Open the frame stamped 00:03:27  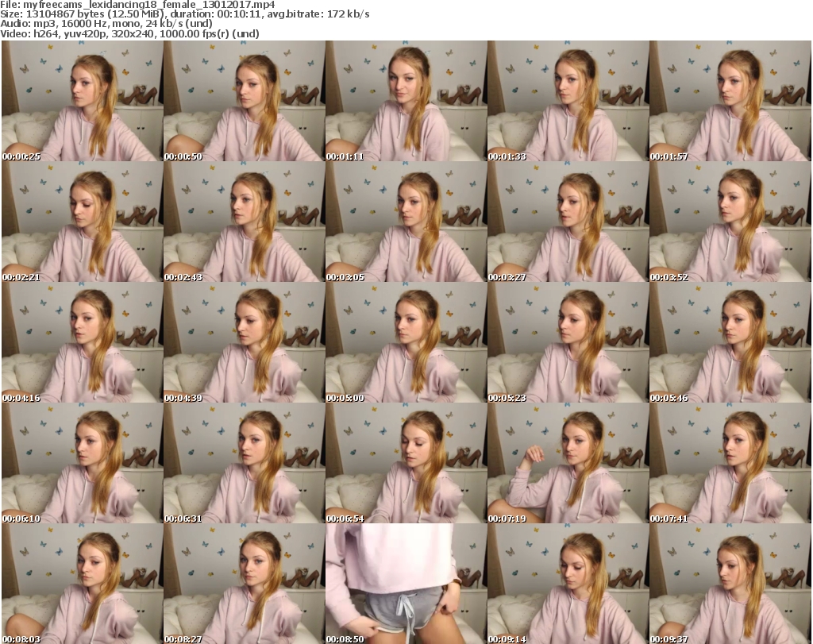click(568, 222)
